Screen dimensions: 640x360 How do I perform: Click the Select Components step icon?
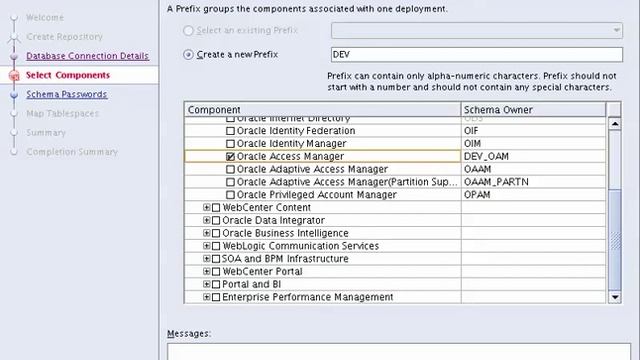[x=14, y=76]
